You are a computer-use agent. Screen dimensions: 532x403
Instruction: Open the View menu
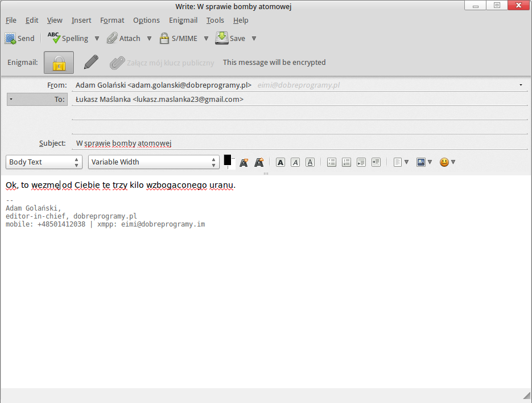point(55,20)
